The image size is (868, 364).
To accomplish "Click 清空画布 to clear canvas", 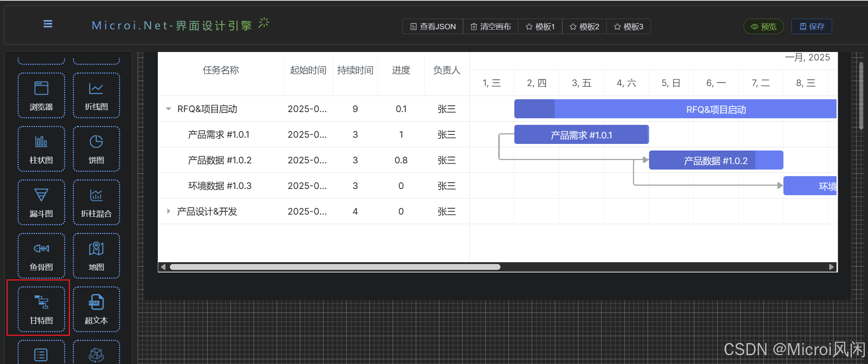I will 491,26.
